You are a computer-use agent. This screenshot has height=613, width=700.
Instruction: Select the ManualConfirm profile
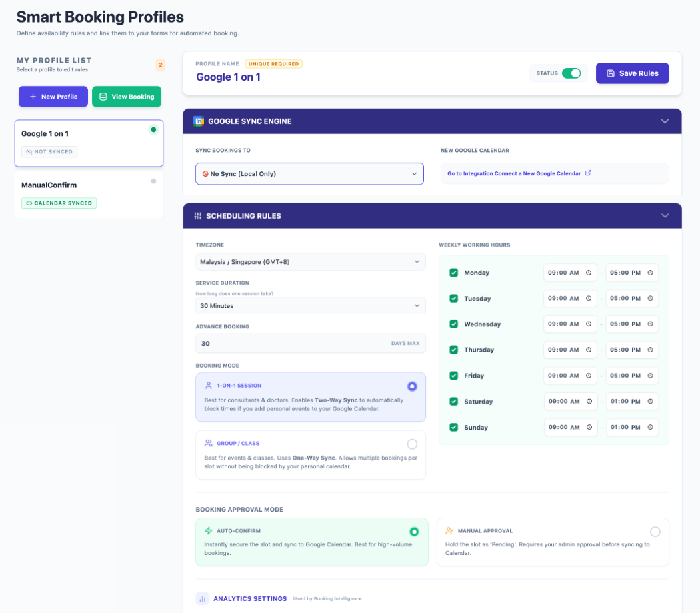click(x=89, y=193)
